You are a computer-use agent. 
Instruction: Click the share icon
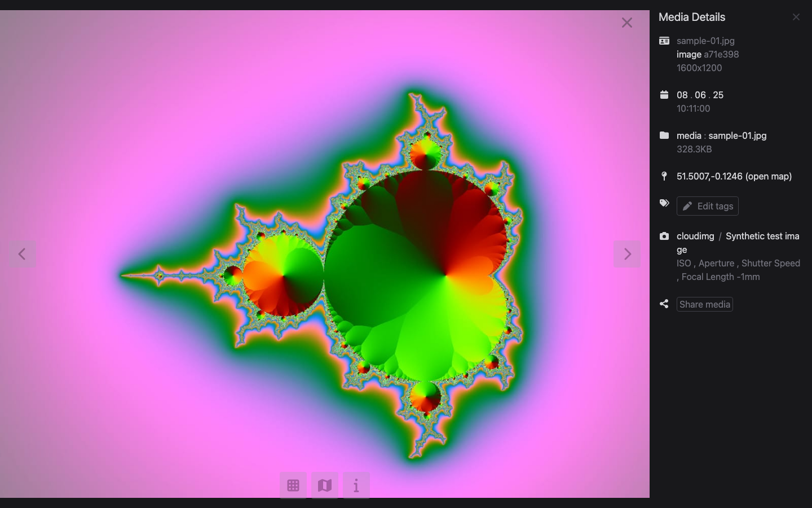click(664, 304)
